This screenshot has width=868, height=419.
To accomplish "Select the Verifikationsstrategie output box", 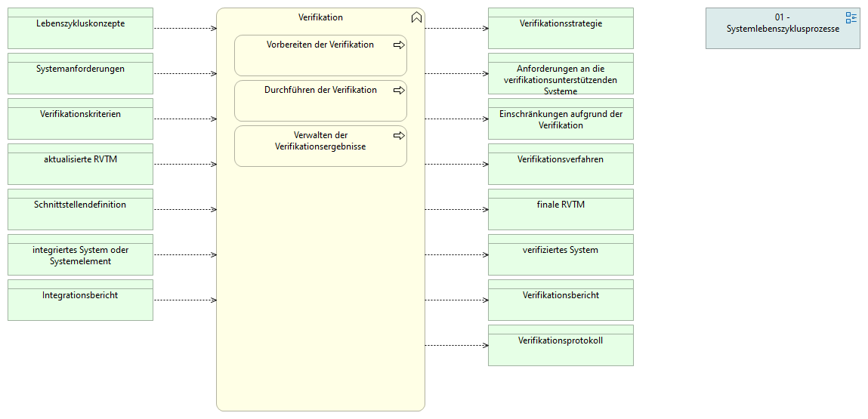I will (561, 29).
